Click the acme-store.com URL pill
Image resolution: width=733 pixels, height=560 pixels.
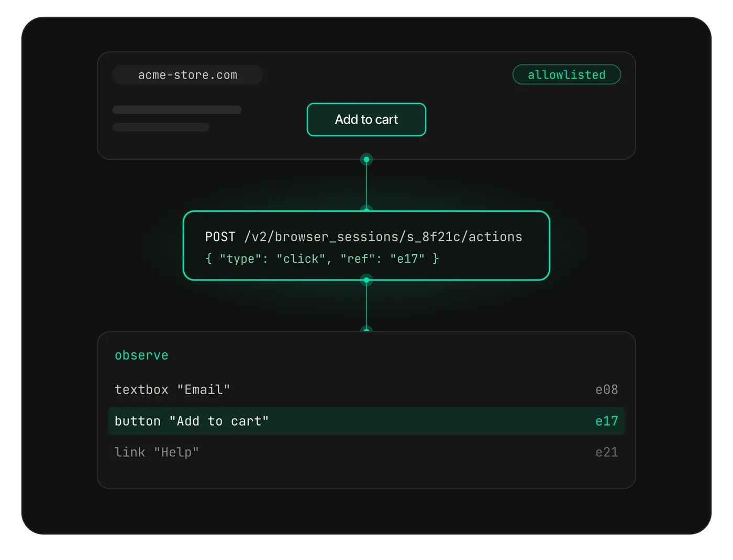(x=187, y=75)
